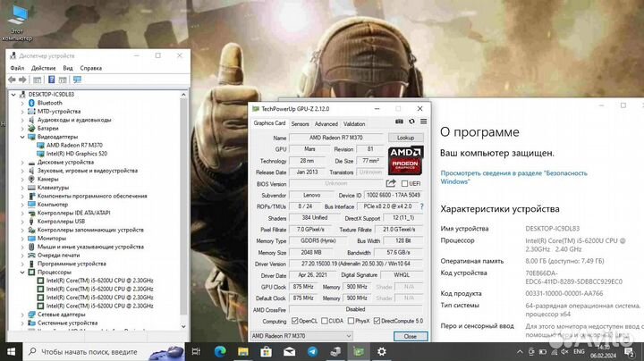644x361 pixels.
Task: Click the AMD Radeon logo in GPU-Z
Action: (406, 160)
